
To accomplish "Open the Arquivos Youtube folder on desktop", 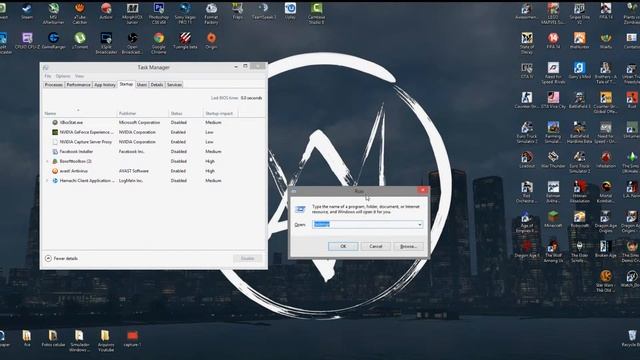I will (106, 340).
